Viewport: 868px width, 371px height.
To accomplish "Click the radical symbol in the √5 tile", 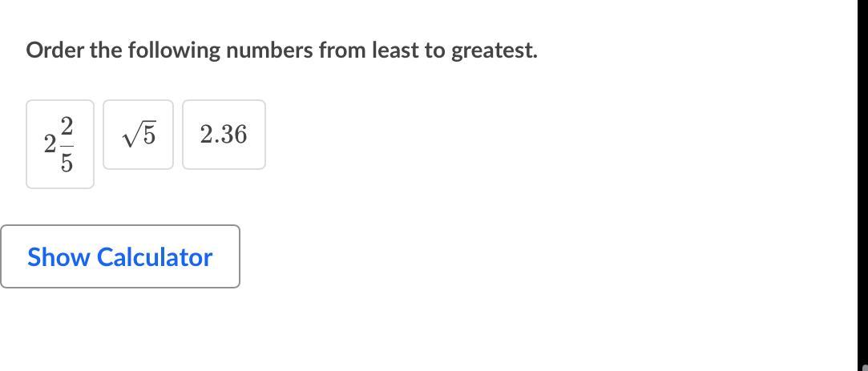I will click(130, 137).
